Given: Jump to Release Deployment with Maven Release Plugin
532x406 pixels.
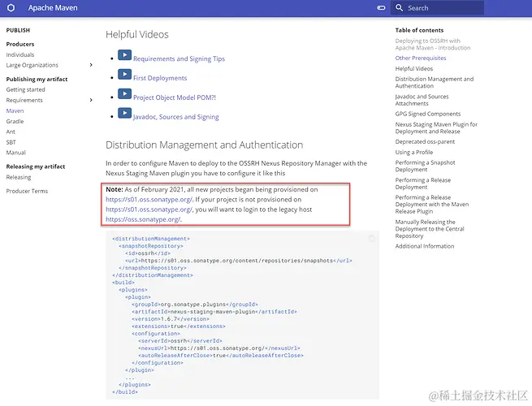Looking at the screenshot, I should (432, 204).
